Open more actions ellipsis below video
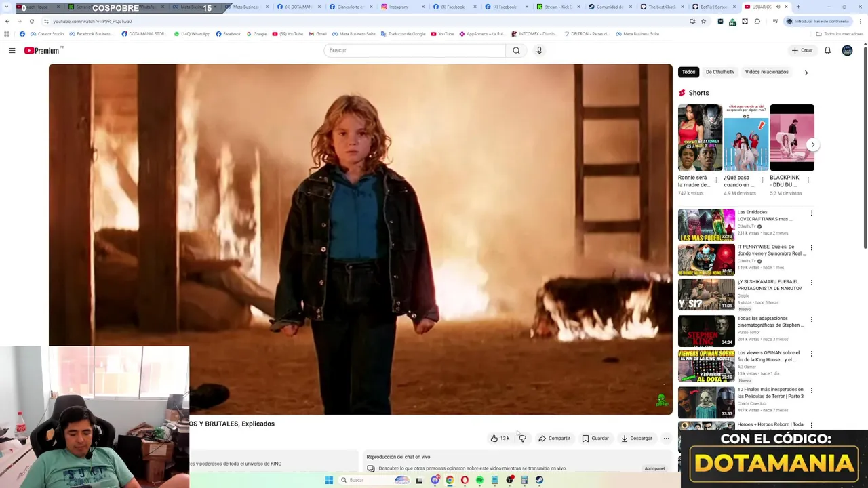 click(666, 439)
